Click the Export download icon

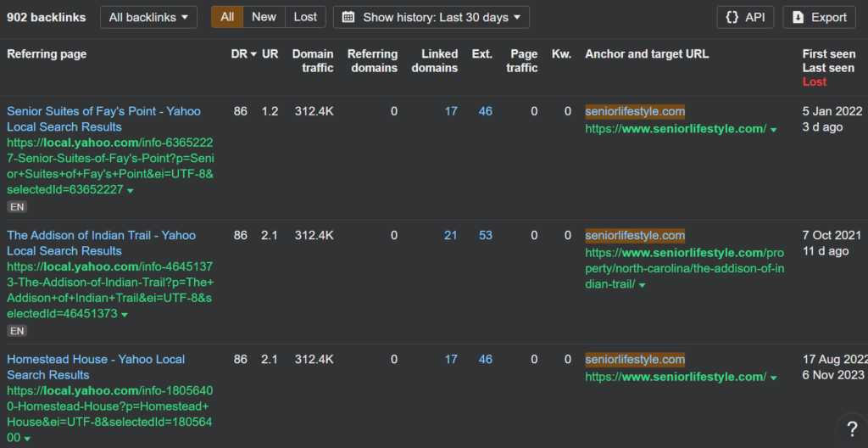(x=797, y=17)
